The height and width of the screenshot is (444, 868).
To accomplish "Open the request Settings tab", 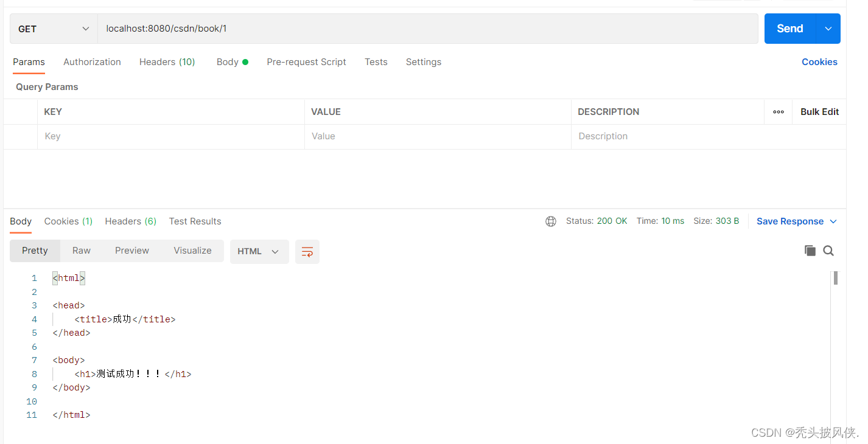I will point(424,62).
